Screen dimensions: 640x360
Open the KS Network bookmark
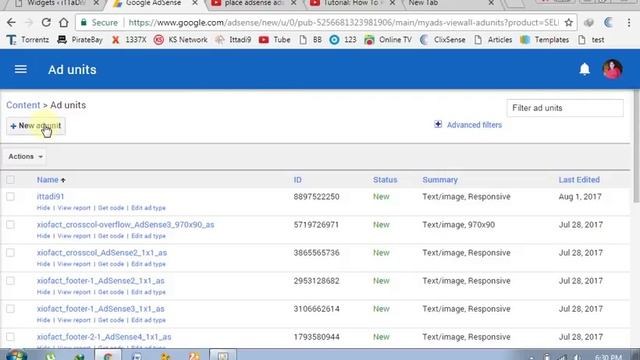181,40
